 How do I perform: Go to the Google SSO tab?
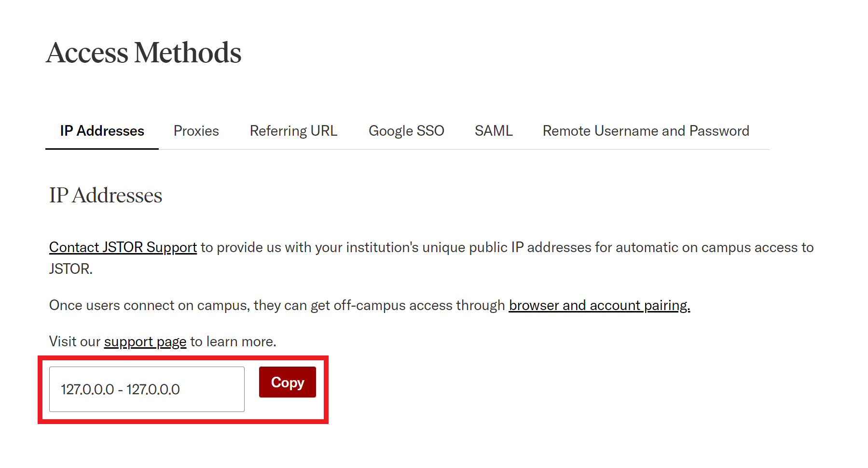406,131
